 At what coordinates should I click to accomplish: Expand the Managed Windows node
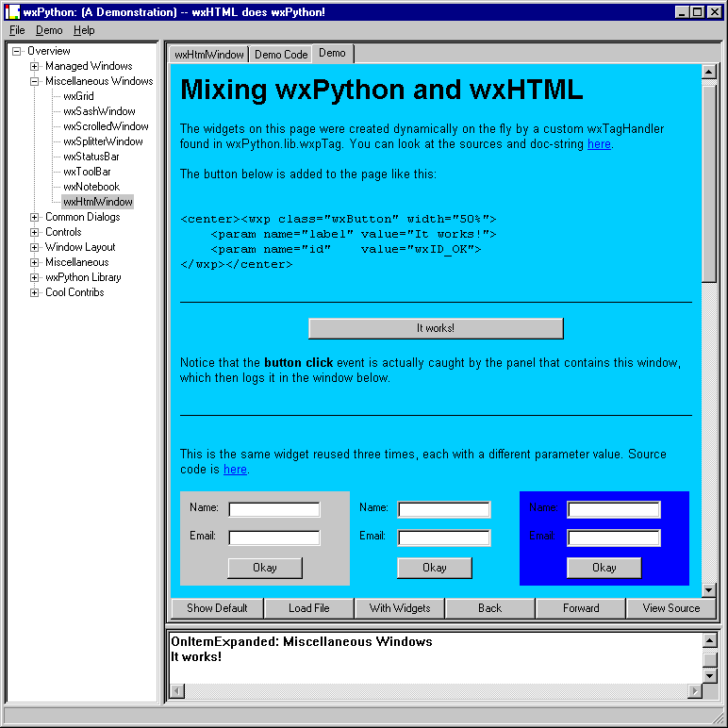34,66
